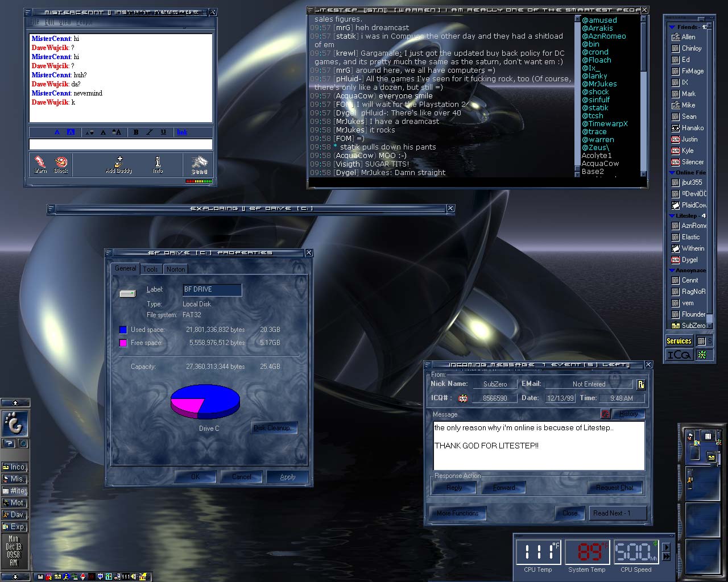
Task: Open the View menu in AIM
Action: pyautogui.click(x=65, y=22)
